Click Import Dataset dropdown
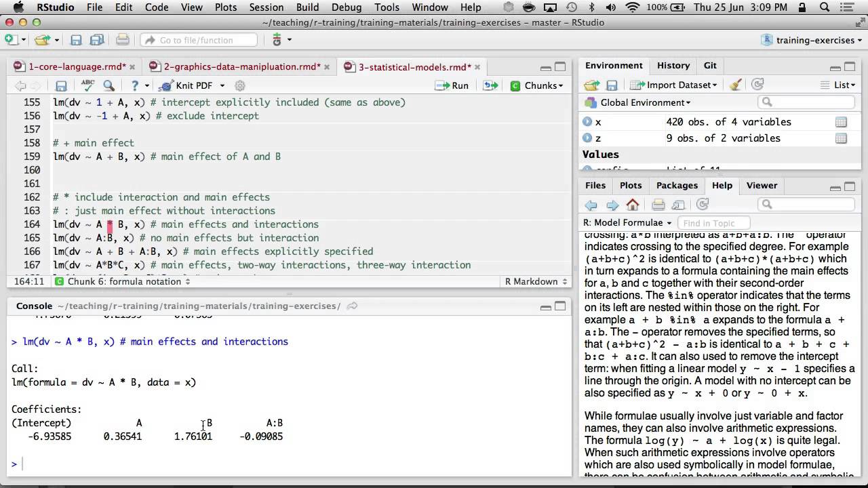Screen dimensions: 868x488 pos(673,85)
